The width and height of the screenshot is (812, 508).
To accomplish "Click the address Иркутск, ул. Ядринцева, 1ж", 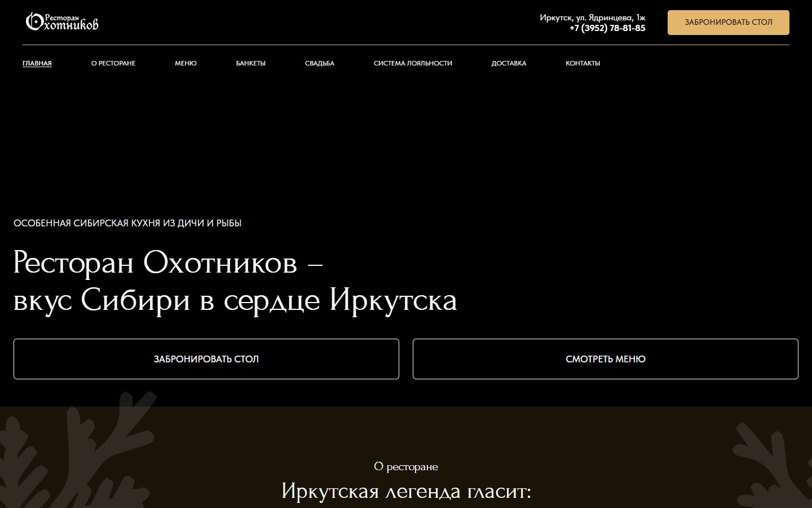I will [x=593, y=17].
